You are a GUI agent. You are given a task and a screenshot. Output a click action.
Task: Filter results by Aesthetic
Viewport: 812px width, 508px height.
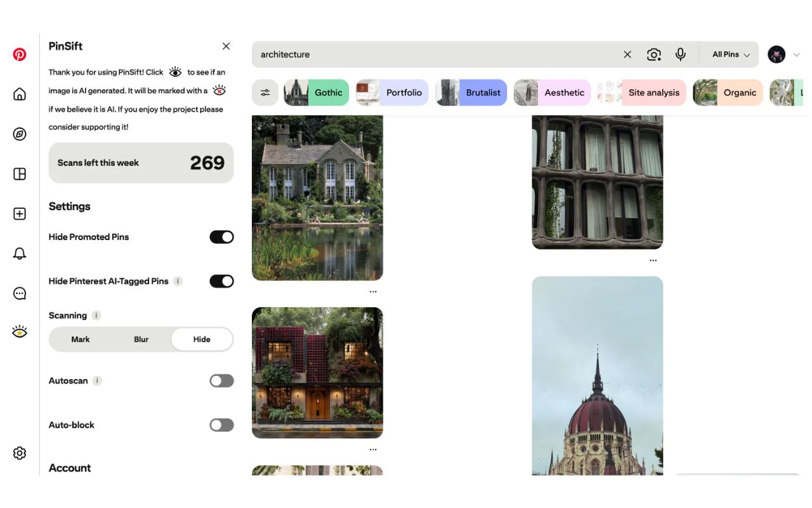(553, 93)
